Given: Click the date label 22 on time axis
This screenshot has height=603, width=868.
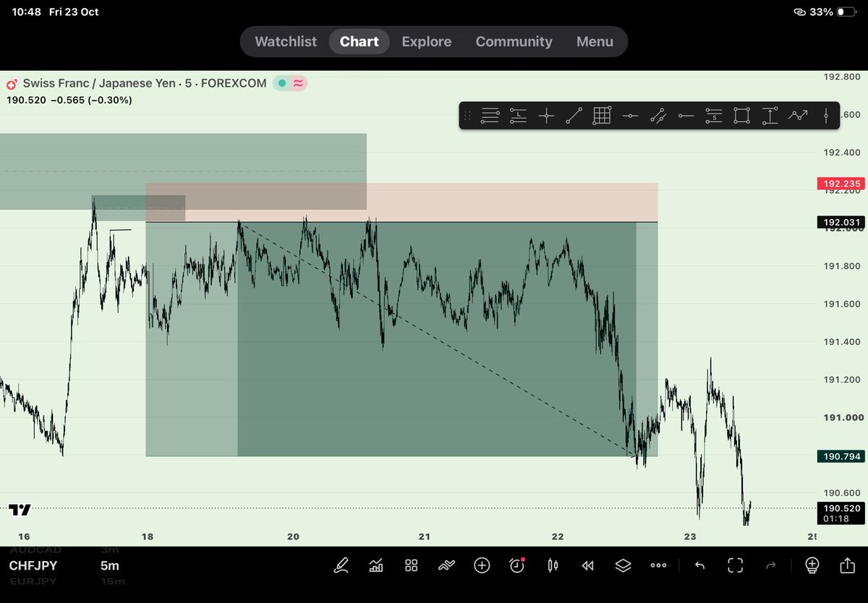Looking at the screenshot, I should coord(558,536).
